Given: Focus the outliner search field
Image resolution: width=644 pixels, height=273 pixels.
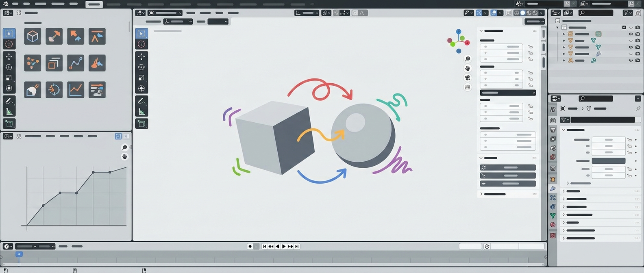Looking at the screenshot, I should click(596, 13).
